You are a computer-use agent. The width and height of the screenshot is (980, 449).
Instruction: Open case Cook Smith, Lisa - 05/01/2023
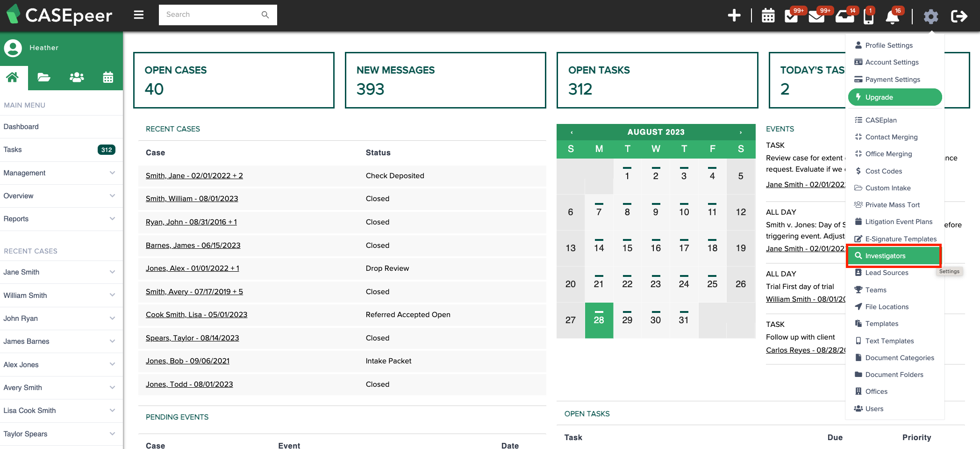click(x=196, y=315)
